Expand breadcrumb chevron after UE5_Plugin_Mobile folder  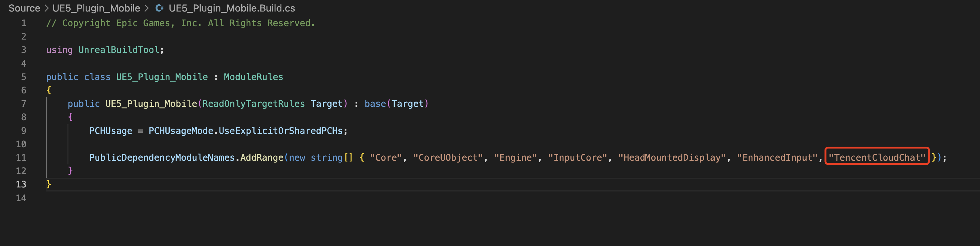coord(146,8)
